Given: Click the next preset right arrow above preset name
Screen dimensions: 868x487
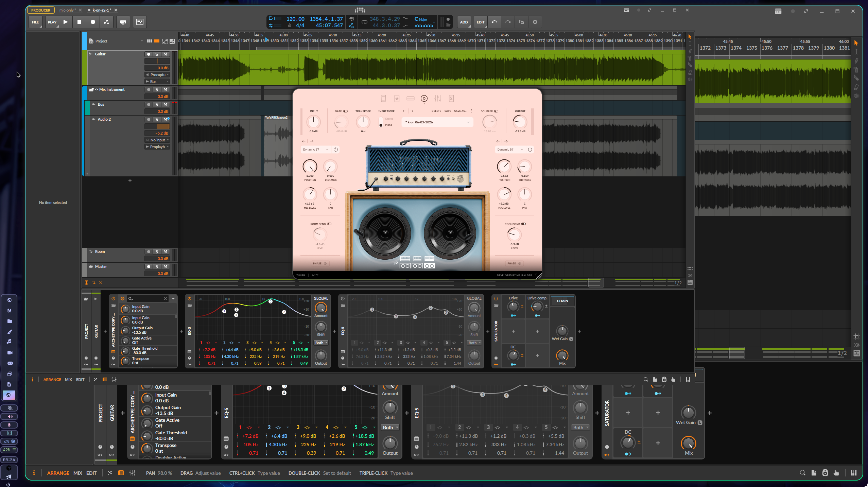Looking at the screenshot, I should [412, 111].
